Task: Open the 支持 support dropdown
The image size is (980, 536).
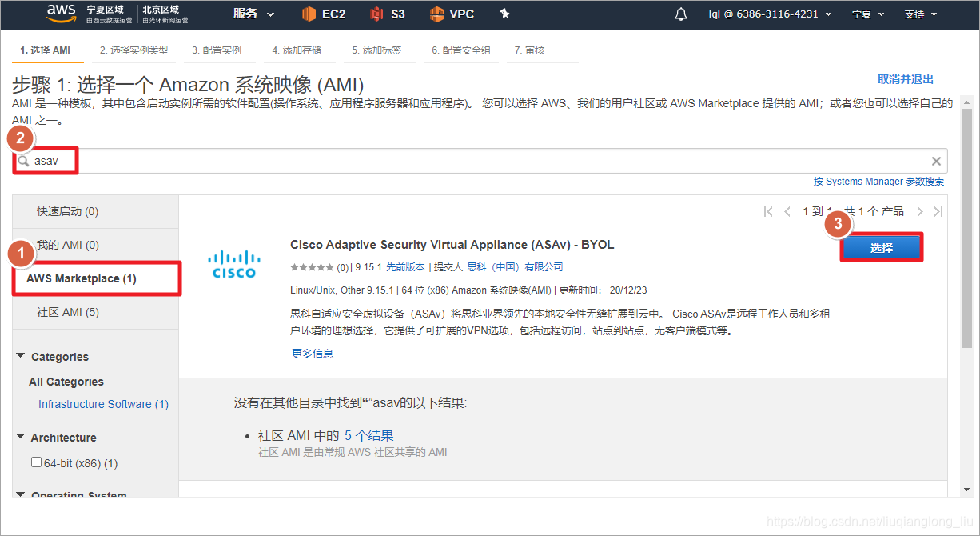Action: pos(921,14)
